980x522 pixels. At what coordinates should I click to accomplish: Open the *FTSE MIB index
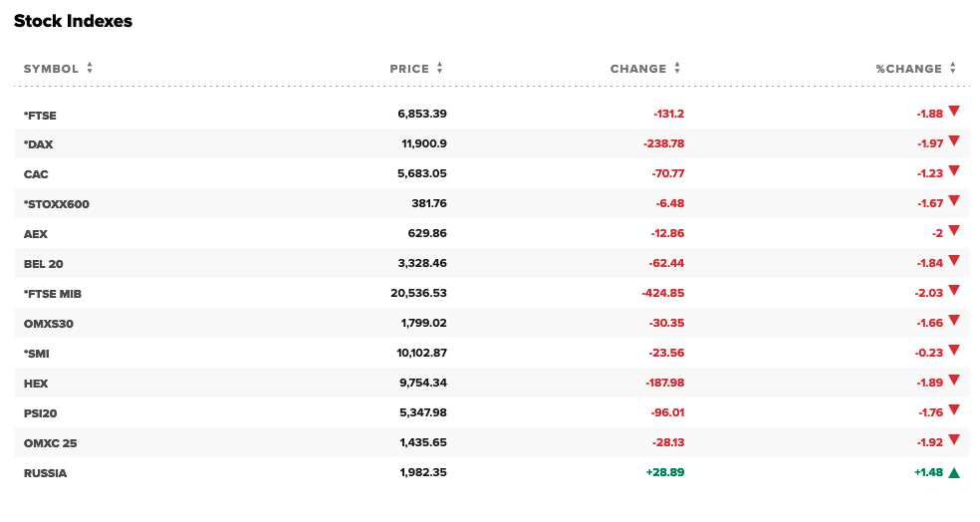(53, 294)
